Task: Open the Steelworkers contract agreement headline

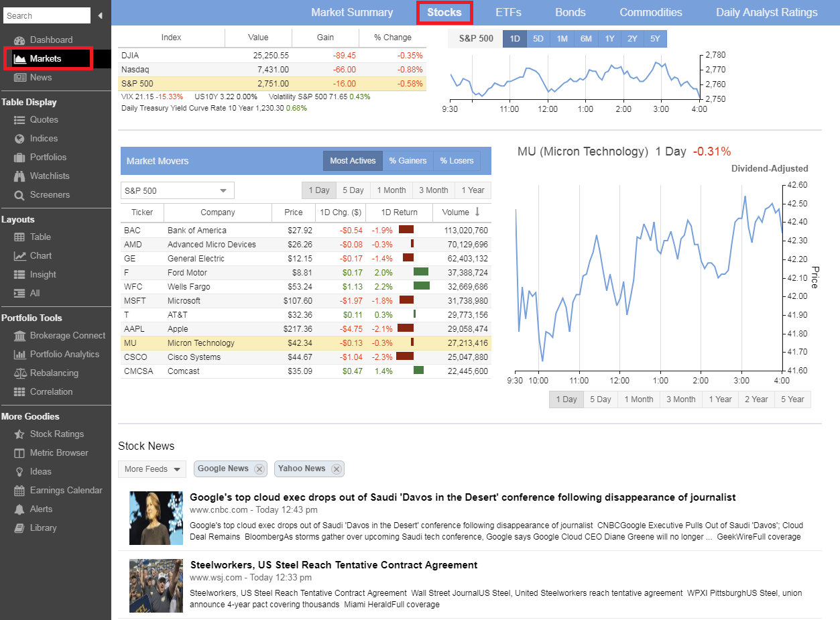Action: (333, 565)
